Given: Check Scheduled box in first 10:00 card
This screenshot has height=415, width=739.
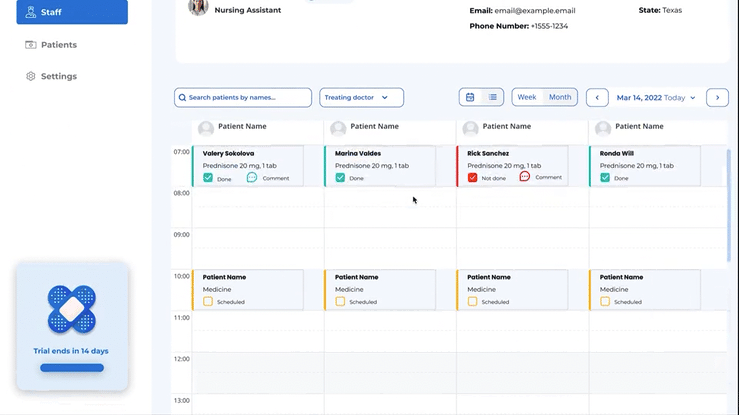Looking at the screenshot, I should [208, 301].
